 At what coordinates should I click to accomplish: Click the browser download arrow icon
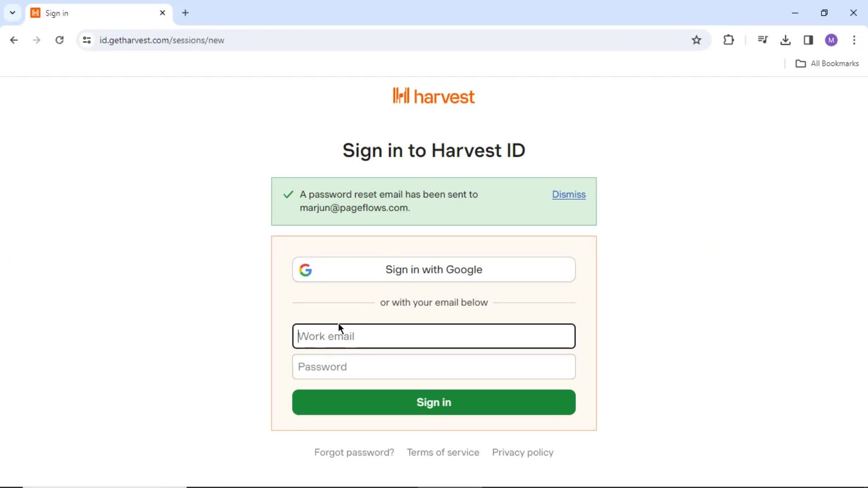click(786, 40)
